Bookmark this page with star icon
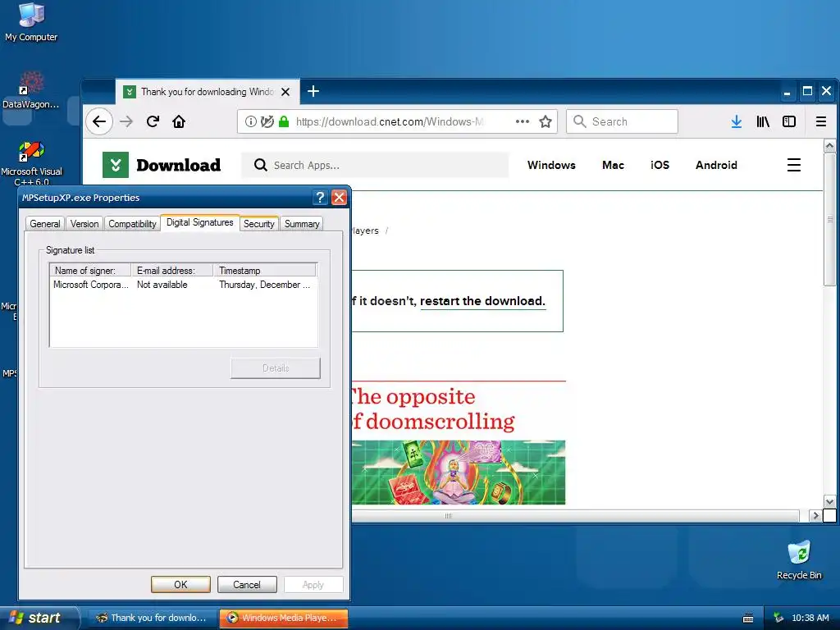The width and height of the screenshot is (840, 630). pyautogui.click(x=546, y=121)
